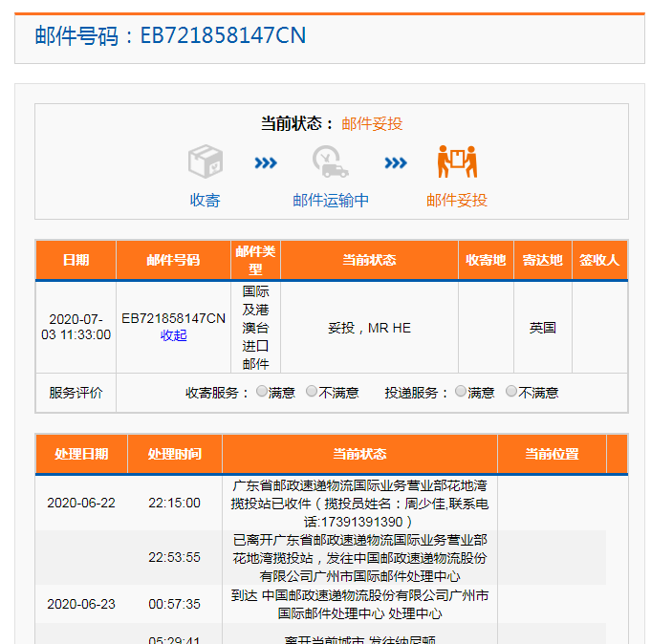651x644 pixels.
Task: Select 满意 for 投递服务
Action: pos(461,391)
